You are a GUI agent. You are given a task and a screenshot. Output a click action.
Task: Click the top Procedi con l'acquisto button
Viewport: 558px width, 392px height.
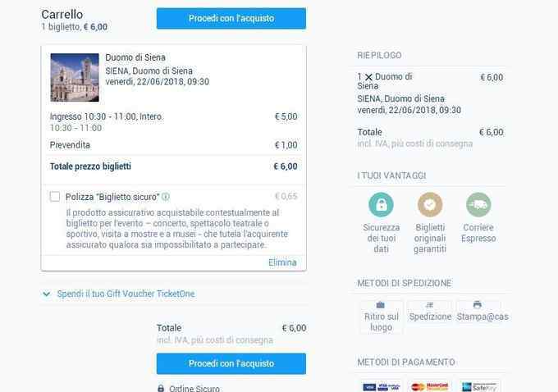pos(231,19)
